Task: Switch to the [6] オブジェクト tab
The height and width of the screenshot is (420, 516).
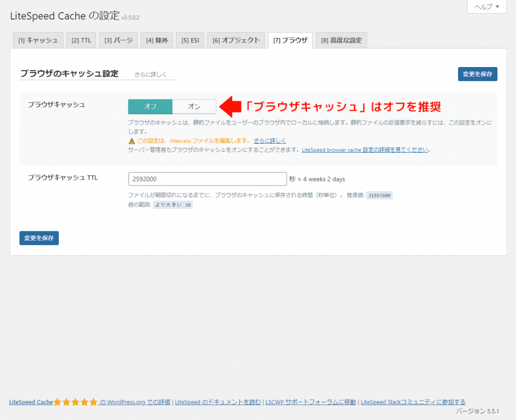Action: point(236,40)
